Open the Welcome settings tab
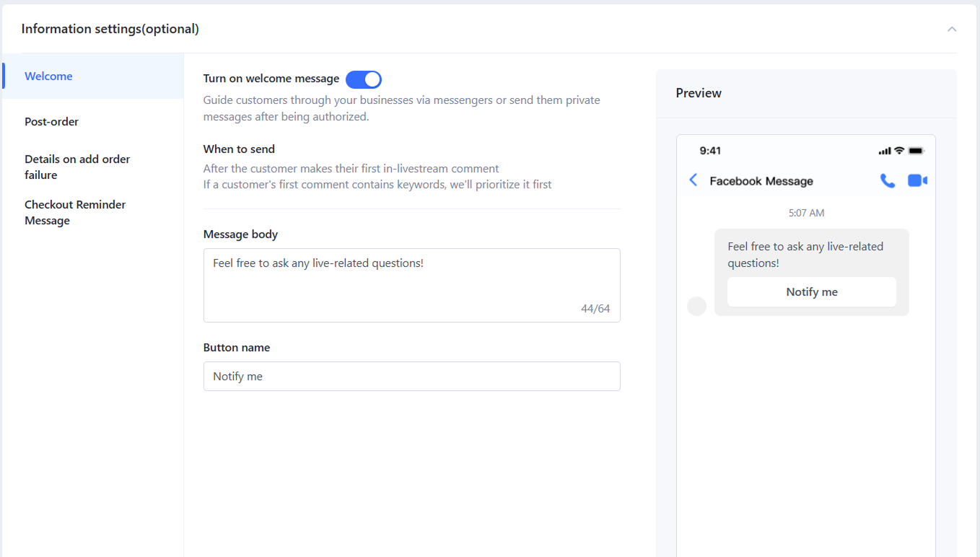 (x=48, y=76)
